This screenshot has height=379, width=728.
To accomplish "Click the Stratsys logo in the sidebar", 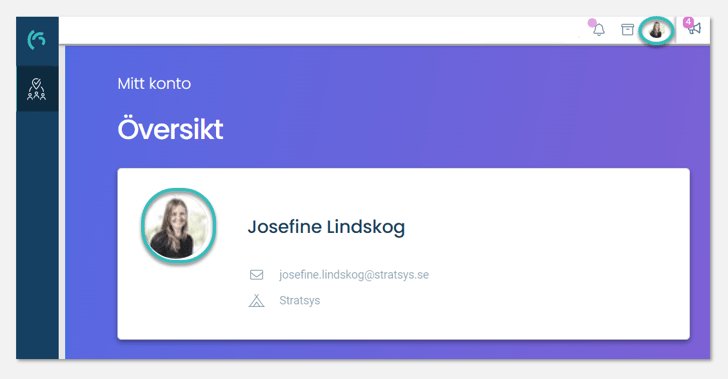I will click(x=37, y=40).
